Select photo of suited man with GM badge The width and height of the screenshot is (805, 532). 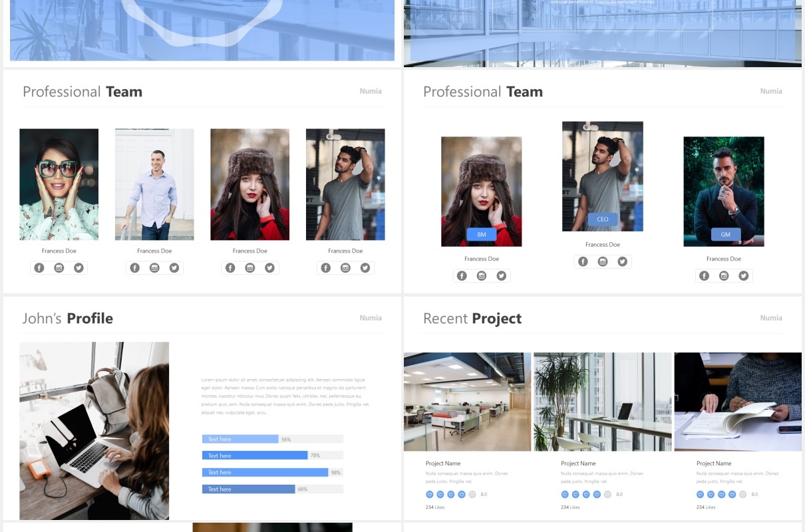coord(724,192)
